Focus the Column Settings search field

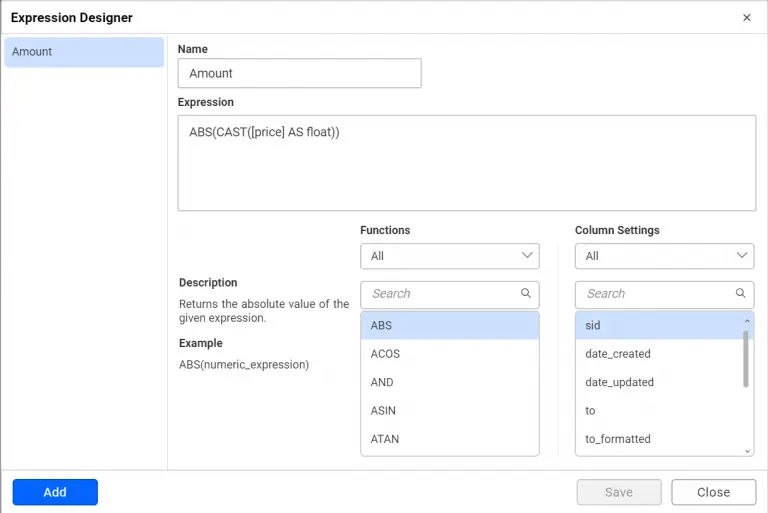point(657,294)
